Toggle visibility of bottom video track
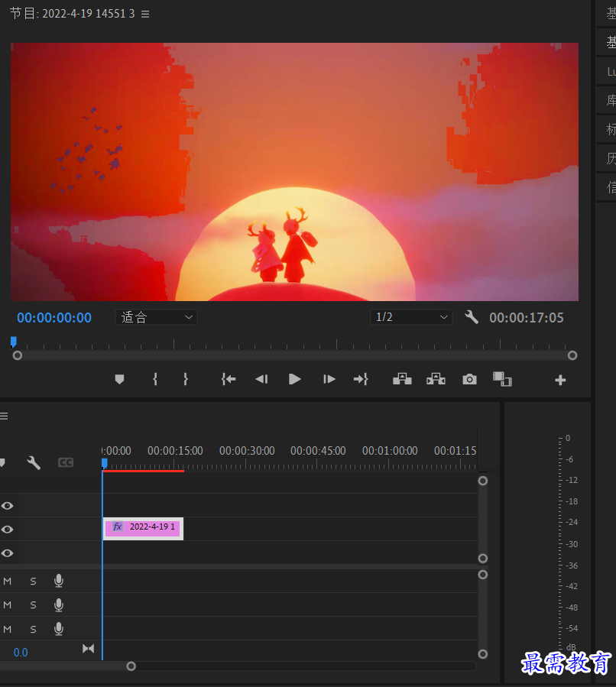The width and height of the screenshot is (616, 687). 7,553
